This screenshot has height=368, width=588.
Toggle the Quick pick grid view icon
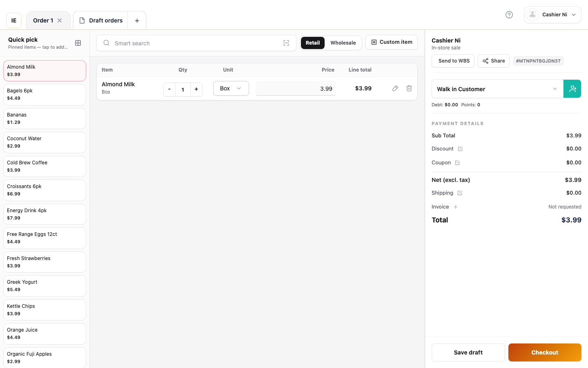[x=78, y=43]
